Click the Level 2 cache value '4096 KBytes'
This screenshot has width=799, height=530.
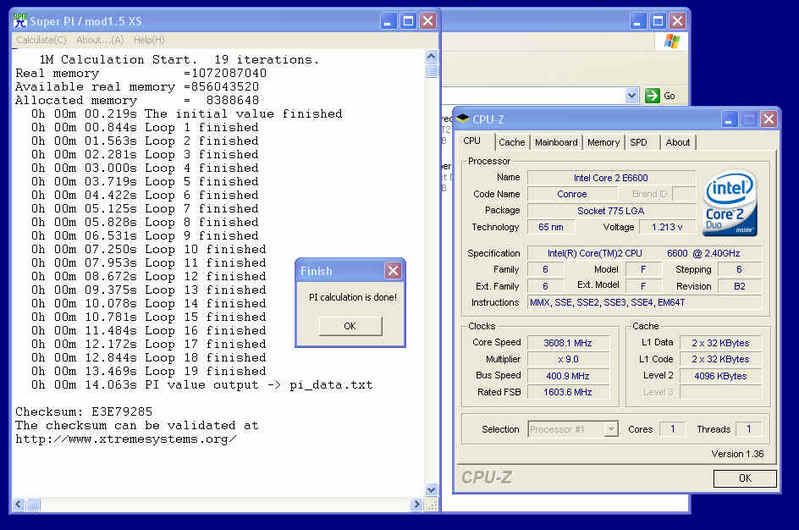tap(721, 376)
